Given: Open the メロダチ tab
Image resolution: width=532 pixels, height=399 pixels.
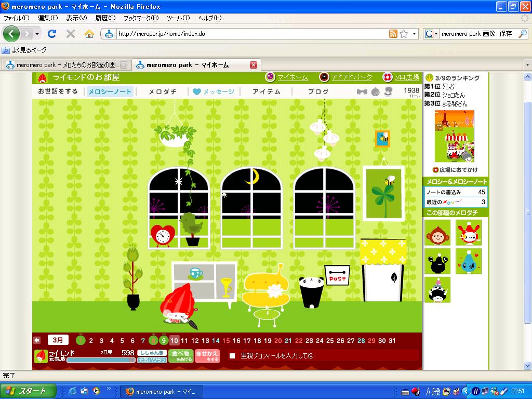Looking at the screenshot, I should (x=163, y=91).
